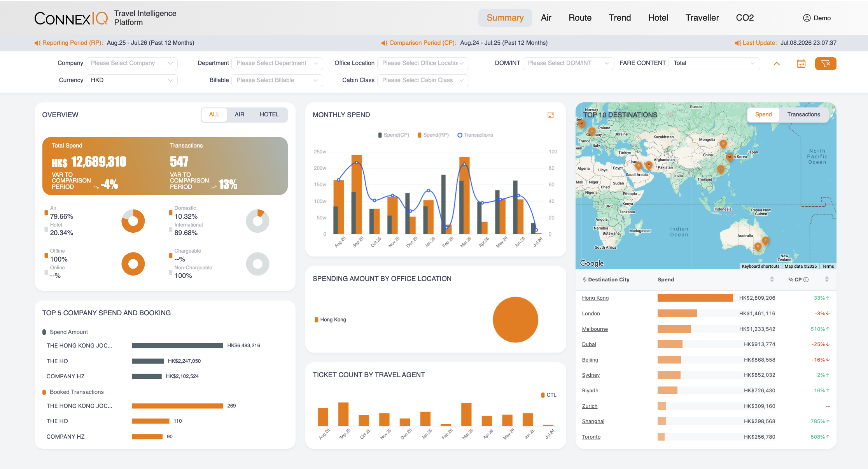Go to the Route tab
The image size is (868, 469).
coord(580,18)
